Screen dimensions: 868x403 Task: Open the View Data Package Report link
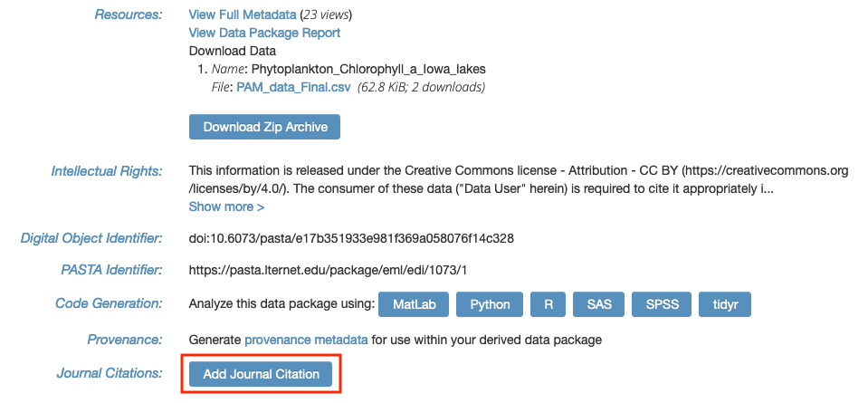pyautogui.click(x=264, y=33)
